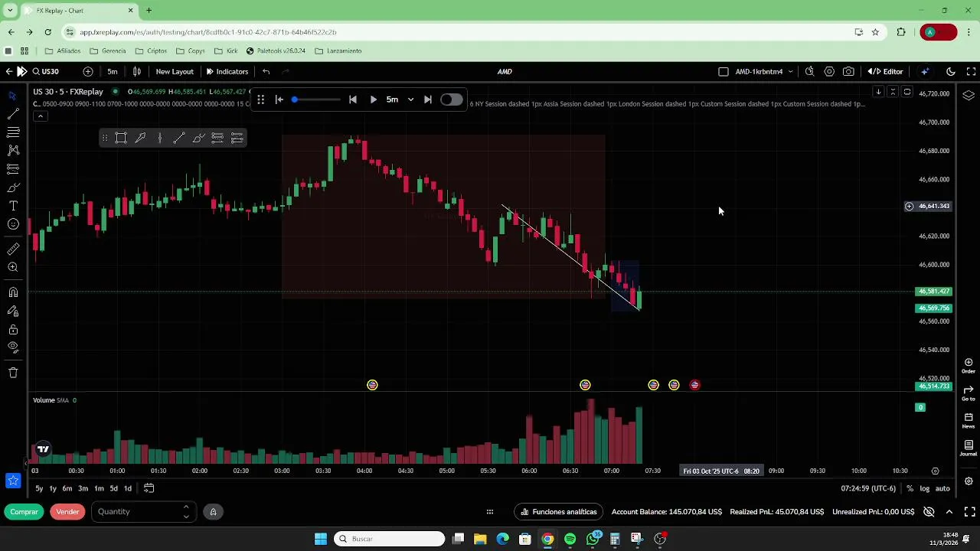The width and height of the screenshot is (980, 551).
Task: Undo the last chart action
Action: 266,71
